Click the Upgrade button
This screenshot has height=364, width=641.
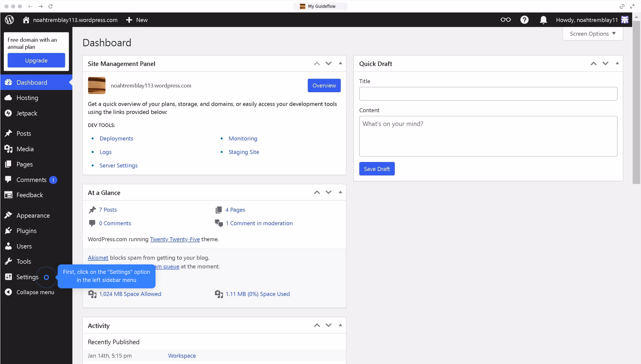(36, 60)
